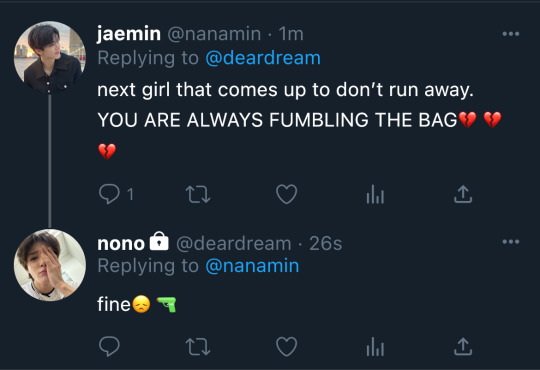View analytics for nono's tweet
This screenshot has width=540, height=370.
tap(375, 346)
